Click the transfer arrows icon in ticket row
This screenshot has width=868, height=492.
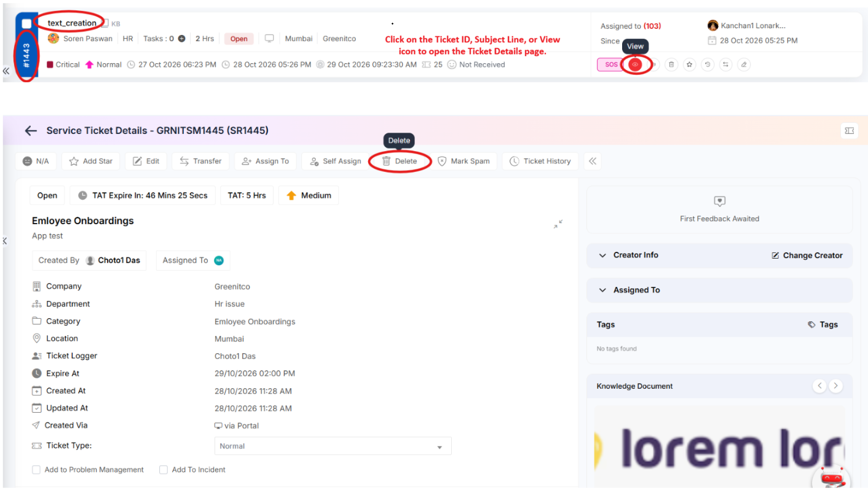[726, 64]
